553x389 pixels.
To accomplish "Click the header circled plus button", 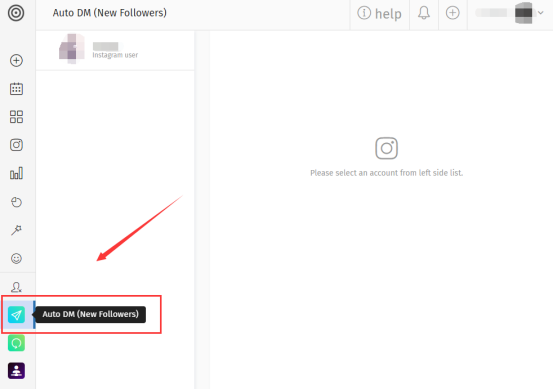I will pyautogui.click(x=452, y=13).
